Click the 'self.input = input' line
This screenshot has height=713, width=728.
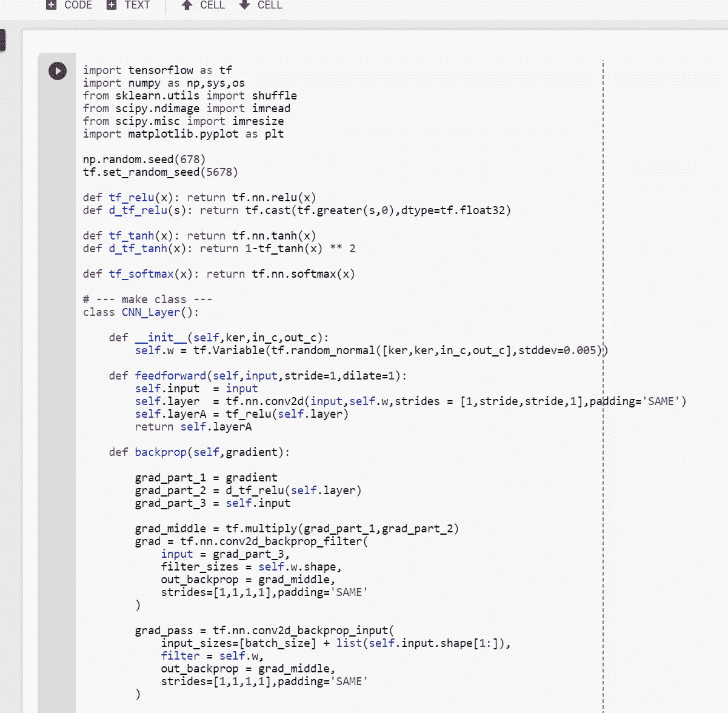[x=196, y=389]
